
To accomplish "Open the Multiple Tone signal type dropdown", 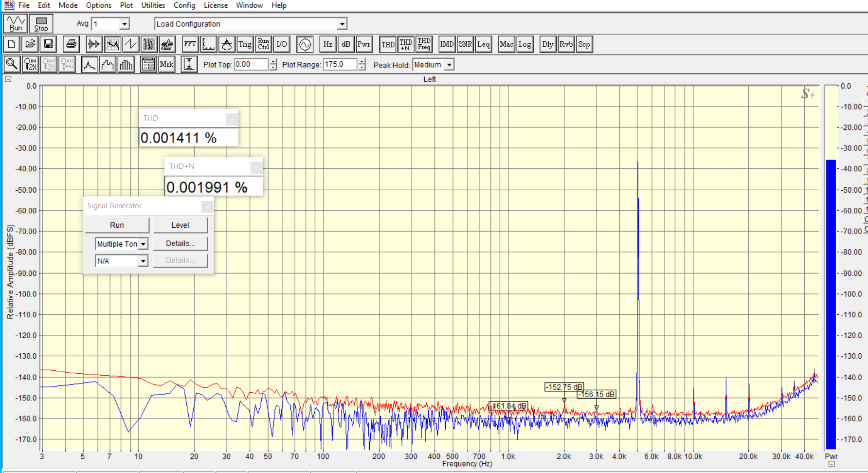I will (x=143, y=244).
